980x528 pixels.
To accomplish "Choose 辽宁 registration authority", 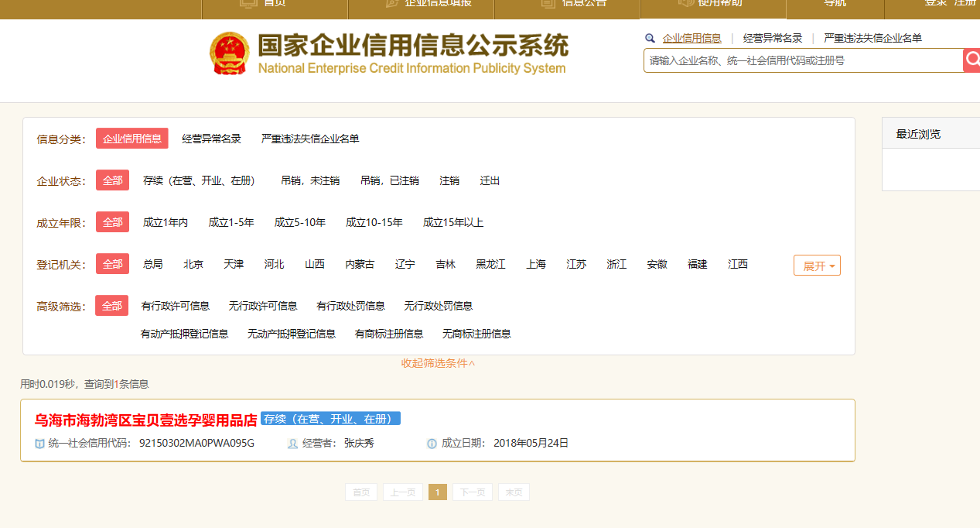I will click(405, 264).
